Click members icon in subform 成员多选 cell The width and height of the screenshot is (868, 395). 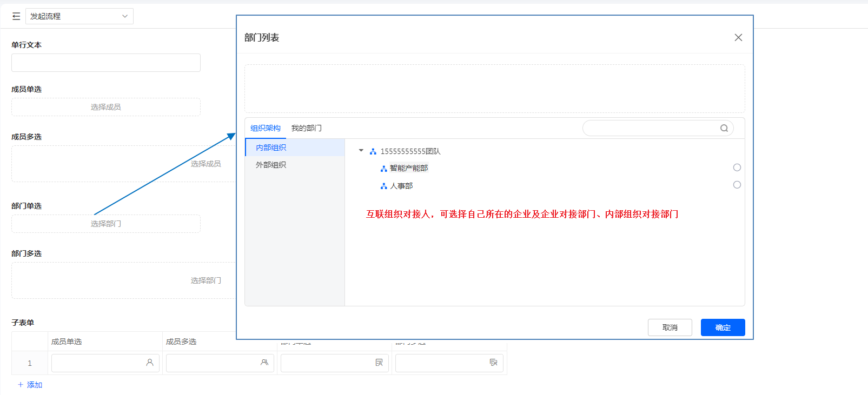click(264, 363)
